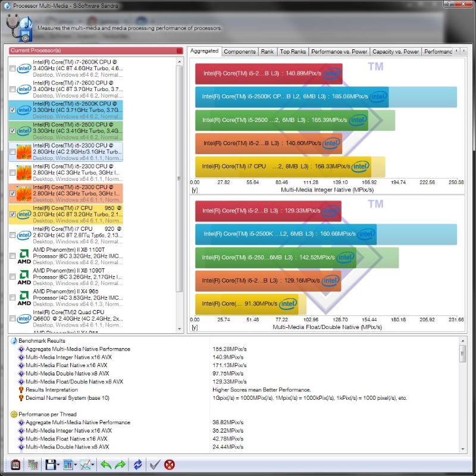Click the Intel logo beside Core i7-2600K
This screenshot has height=476, width=476.
coord(24,68)
